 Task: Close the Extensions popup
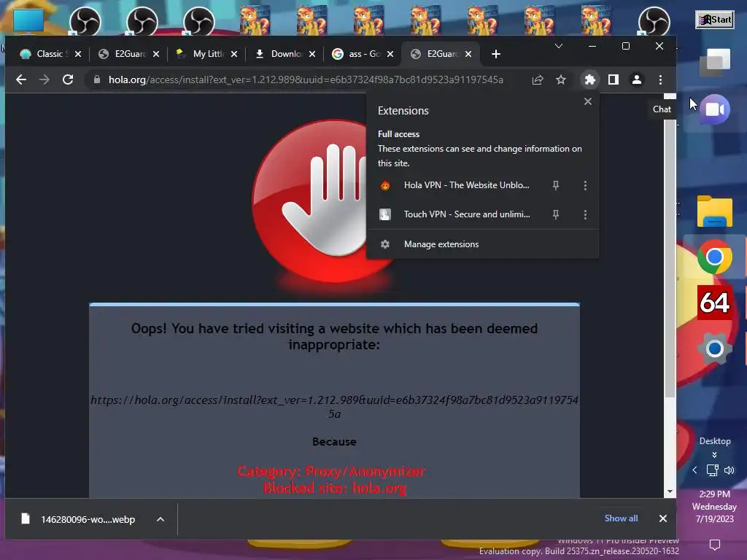click(x=588, y=101)
